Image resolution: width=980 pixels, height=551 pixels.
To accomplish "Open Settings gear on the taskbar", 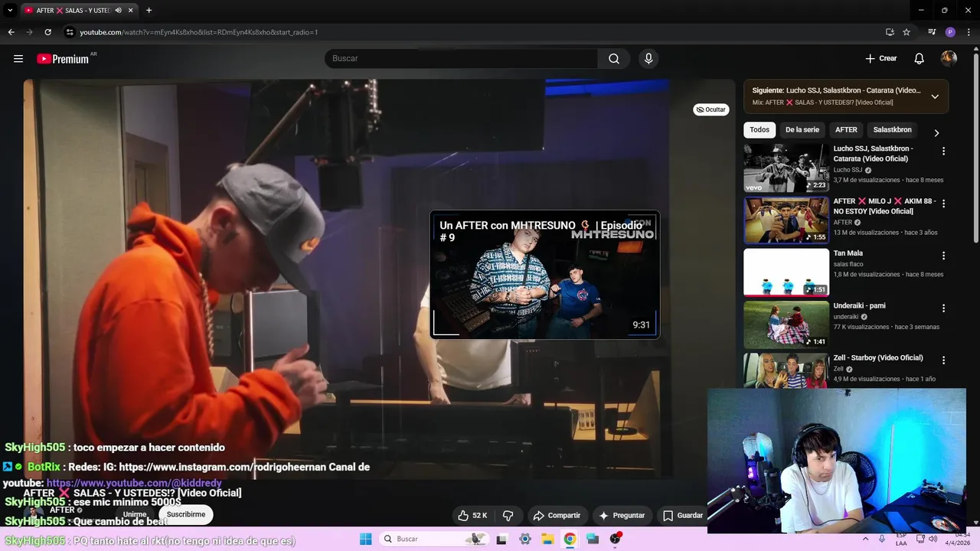I will point(524,539).
